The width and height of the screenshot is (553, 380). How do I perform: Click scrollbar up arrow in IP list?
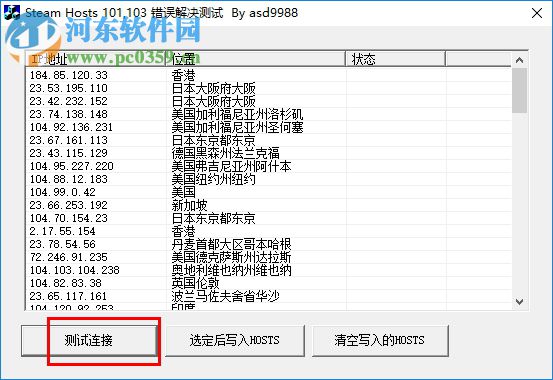coord(519,60)
